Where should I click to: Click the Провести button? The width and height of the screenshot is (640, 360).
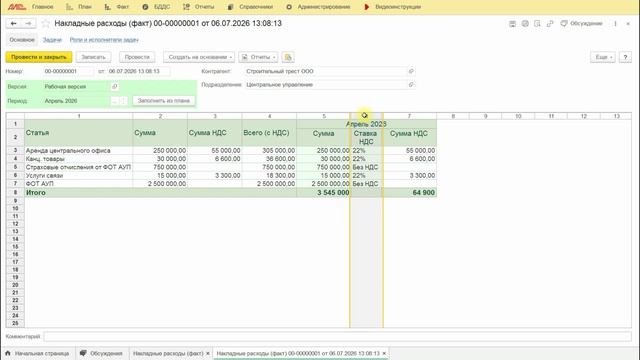pyautogui.click(x=137, y=57)
